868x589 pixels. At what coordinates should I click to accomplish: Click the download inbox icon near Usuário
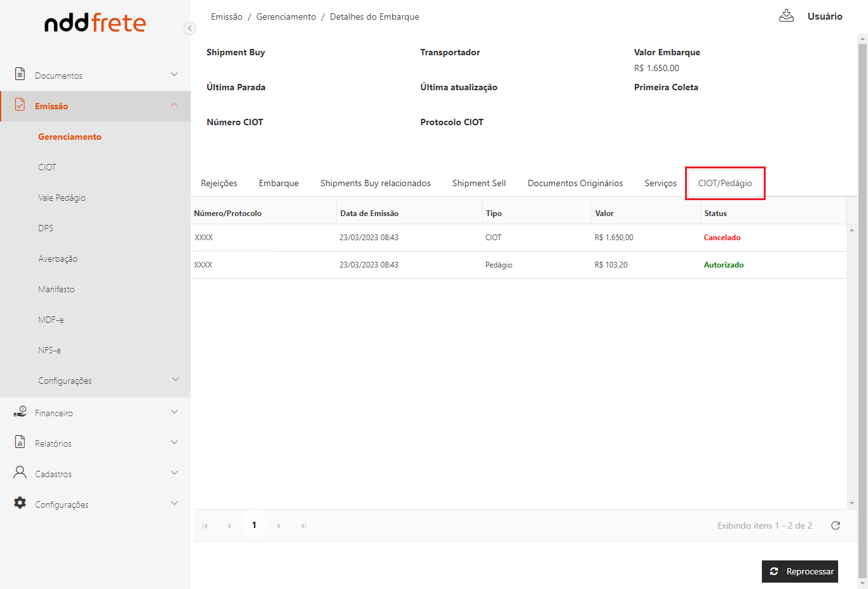point(786,16)
